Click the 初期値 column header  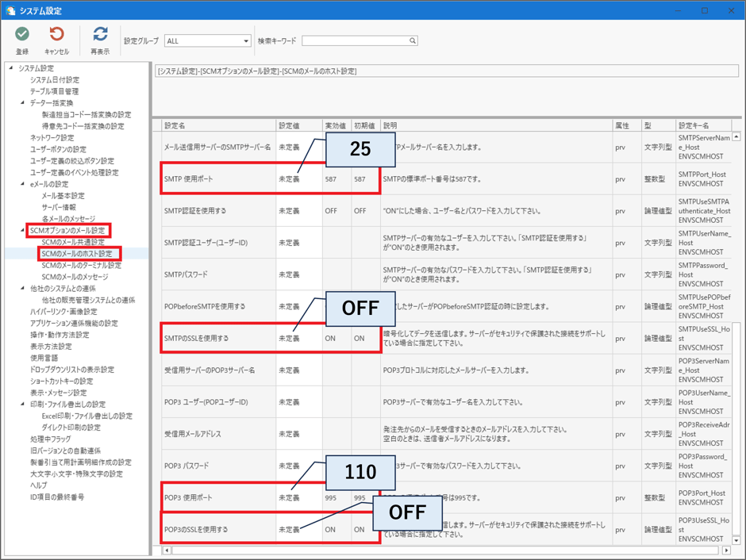click(365, 125)
